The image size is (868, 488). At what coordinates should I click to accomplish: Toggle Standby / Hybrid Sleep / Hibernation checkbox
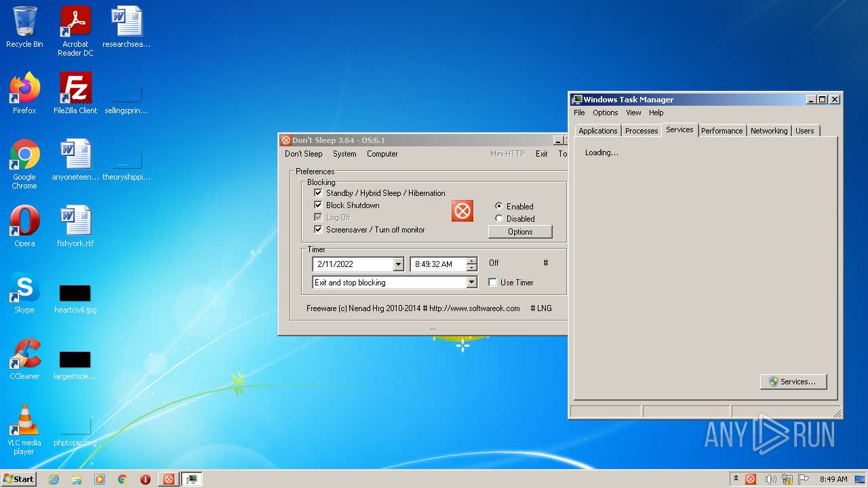click(x=318, y=193)
